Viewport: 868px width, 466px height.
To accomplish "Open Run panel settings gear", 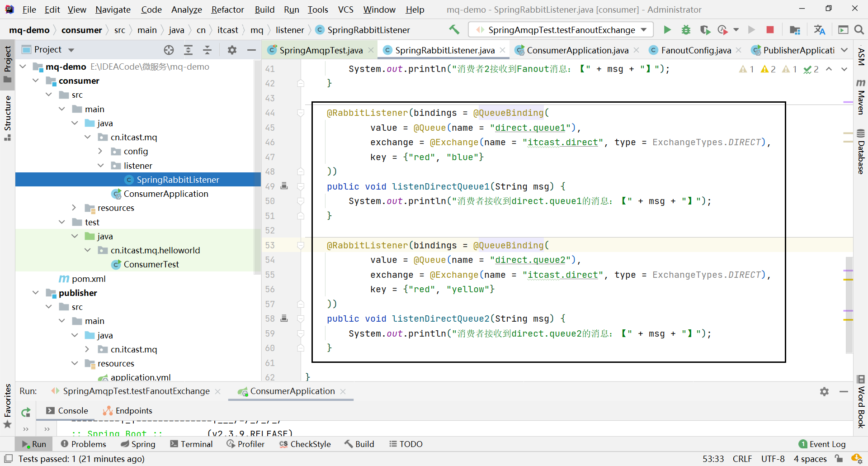I will point(825,391).
